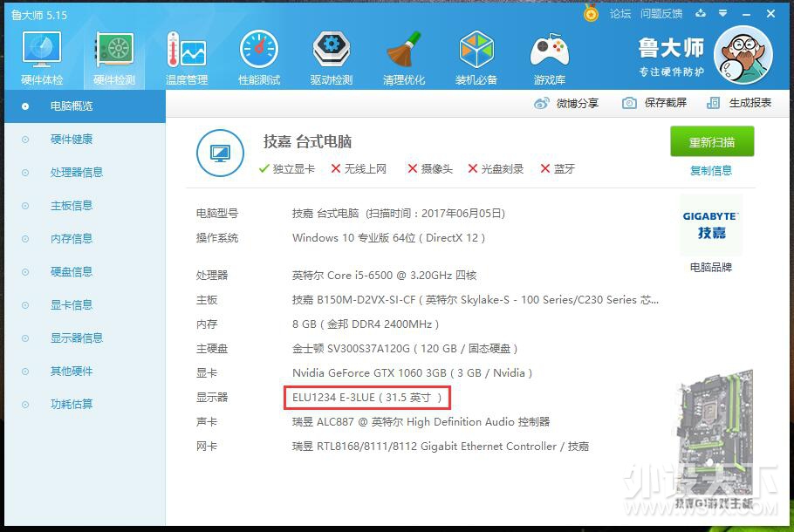The image size is (794, 532).
Task: Click 生成报表 generate report
Action: pos(739,103)
